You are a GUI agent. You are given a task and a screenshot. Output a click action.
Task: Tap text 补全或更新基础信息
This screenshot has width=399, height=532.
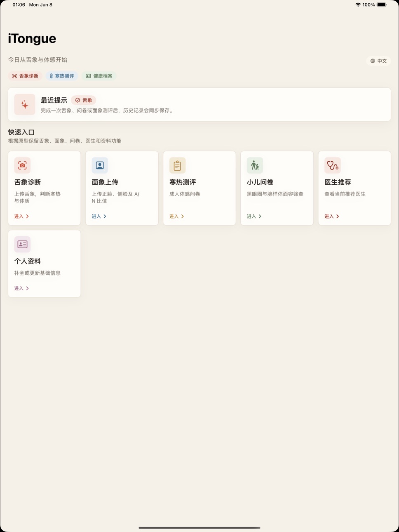tap(38, 273)
